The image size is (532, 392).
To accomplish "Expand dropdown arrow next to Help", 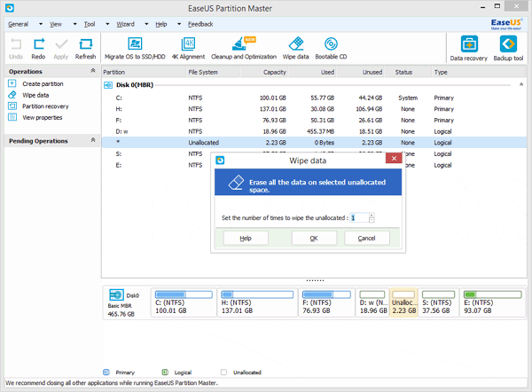I will coord(179,24).
